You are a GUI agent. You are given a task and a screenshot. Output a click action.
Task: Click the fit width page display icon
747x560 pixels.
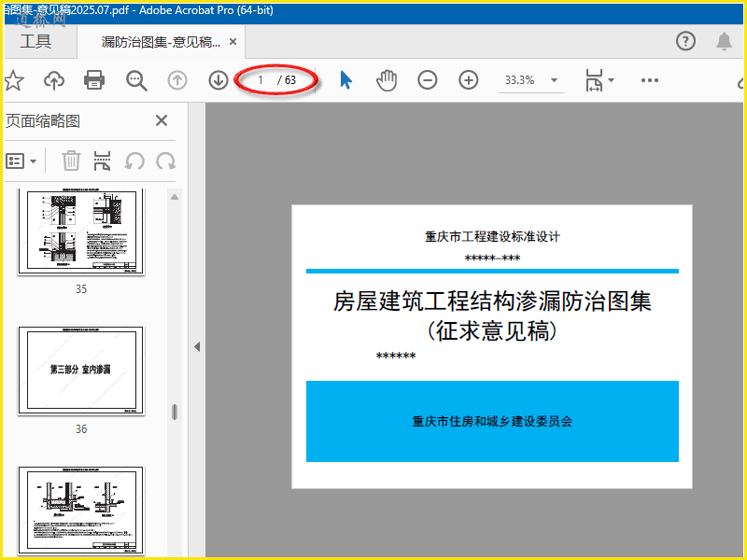(594, 80)
